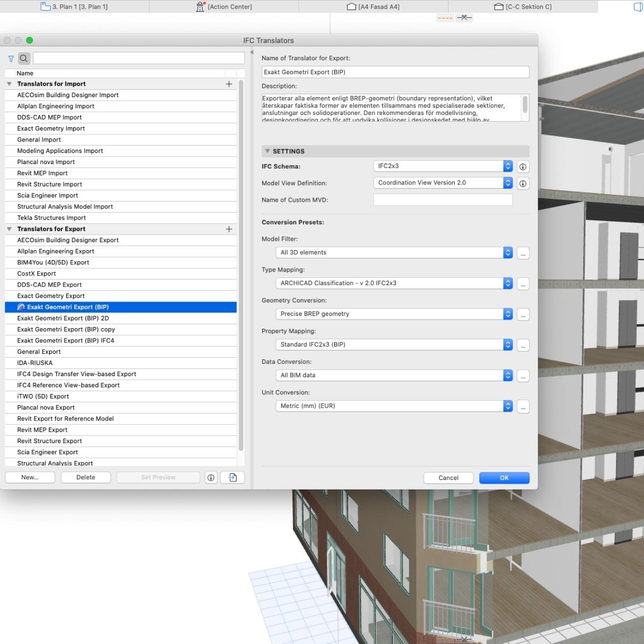The width and height of the screenshot is (644, 644).
Task: Open the Geometry Conversion dropdown
Action: (x=394, y=314)
